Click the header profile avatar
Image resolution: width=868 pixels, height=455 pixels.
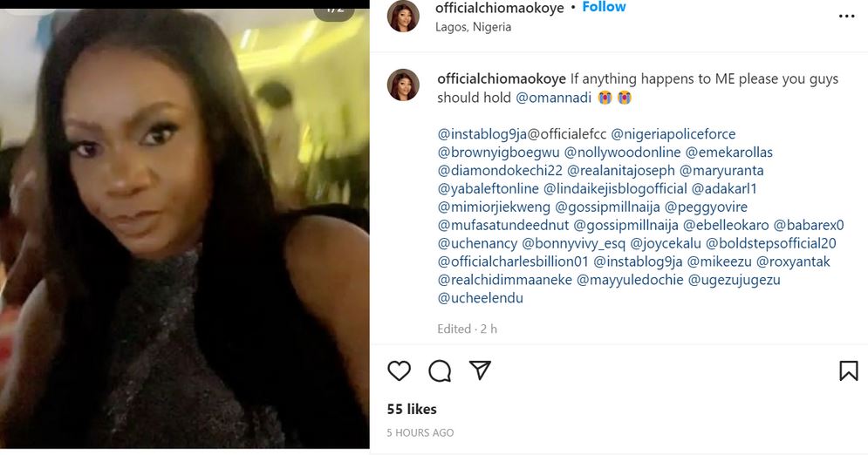(x=403, y=16)
